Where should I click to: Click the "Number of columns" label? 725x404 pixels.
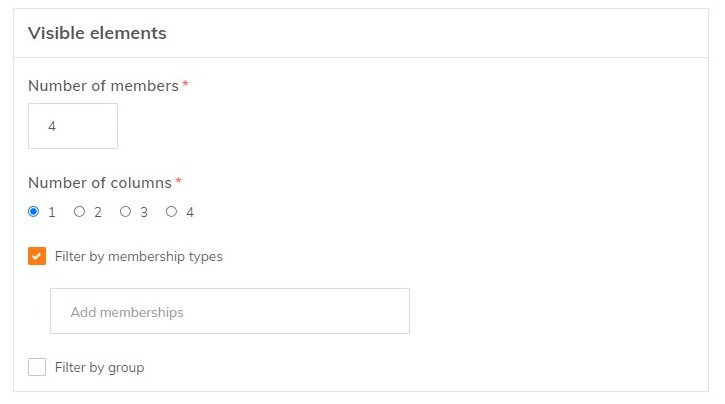click(x=99, y=183)
